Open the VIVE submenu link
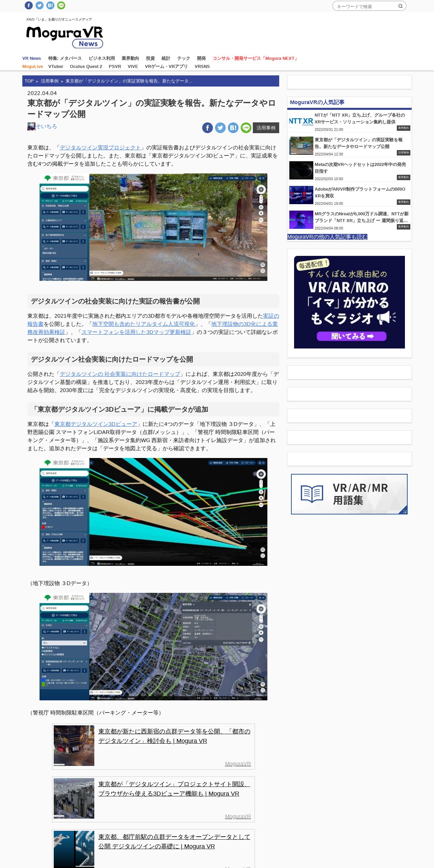434x868 pixels. point(133,66)
